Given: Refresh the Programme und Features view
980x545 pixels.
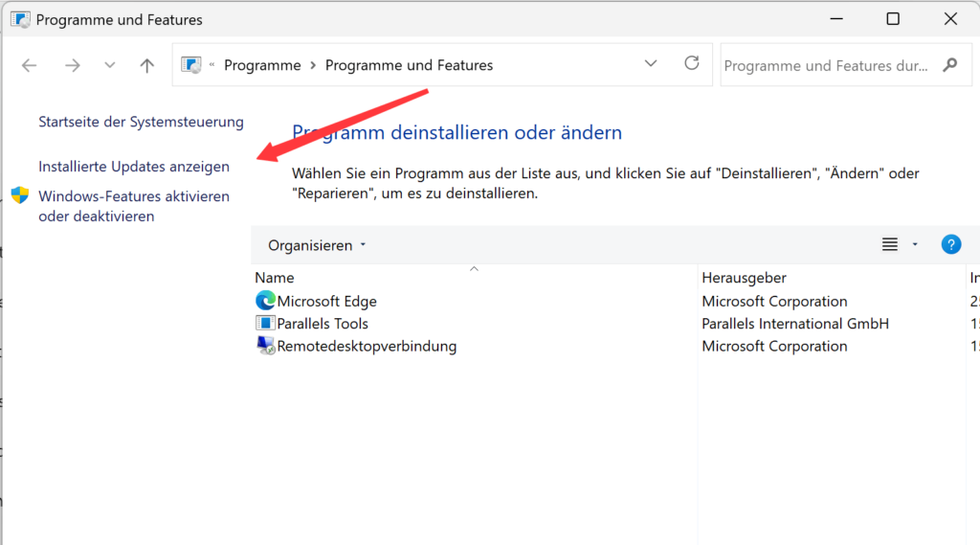Looking at the screenshot, I should [x=691, y=63].
